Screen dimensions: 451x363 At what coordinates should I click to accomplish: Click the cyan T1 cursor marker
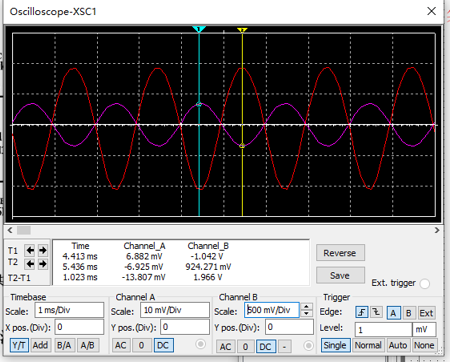pos(199,29)
